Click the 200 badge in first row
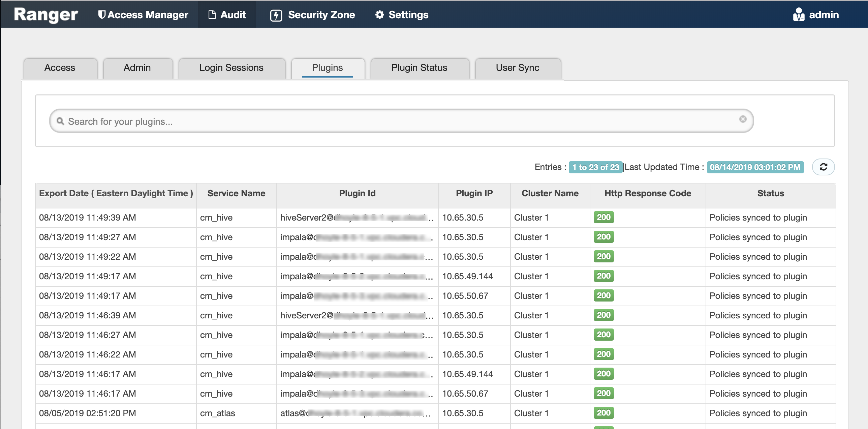This screenshot has height=429, width=868. (603, 217)
